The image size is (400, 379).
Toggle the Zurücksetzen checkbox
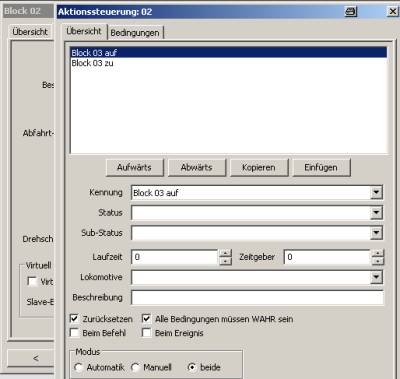pyautogui.click(x=74, y=319)
